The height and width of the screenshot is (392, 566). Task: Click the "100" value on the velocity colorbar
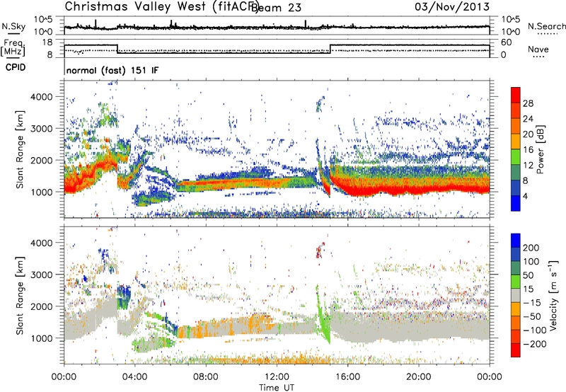[x=531, y=262]
